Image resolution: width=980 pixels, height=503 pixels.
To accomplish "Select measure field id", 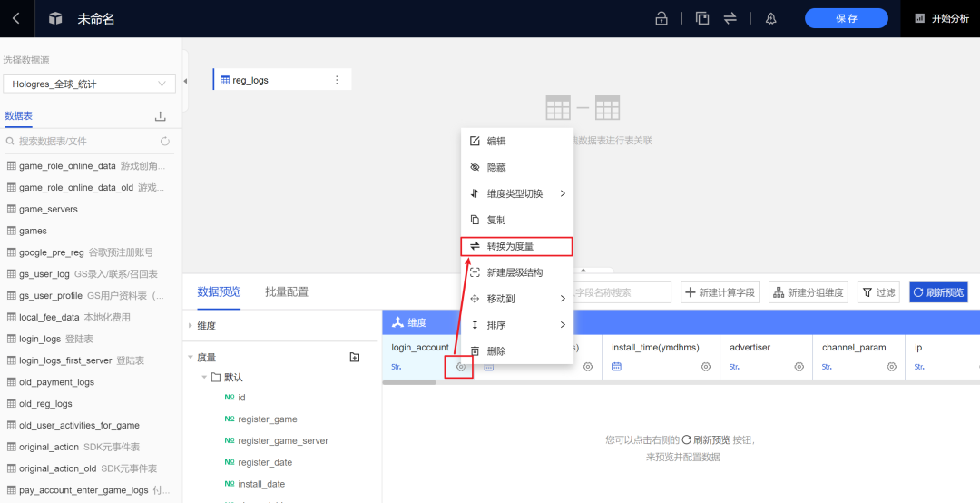I will click(242, 398).
